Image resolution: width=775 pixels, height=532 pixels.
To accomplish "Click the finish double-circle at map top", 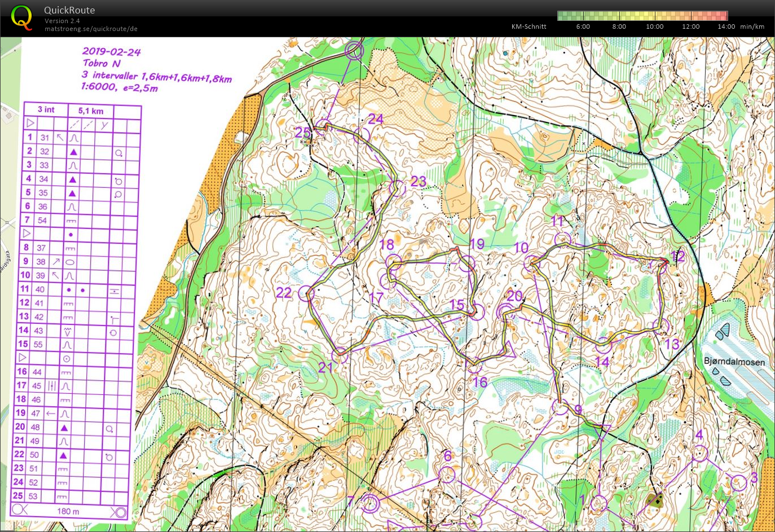I will coord(354,51).
